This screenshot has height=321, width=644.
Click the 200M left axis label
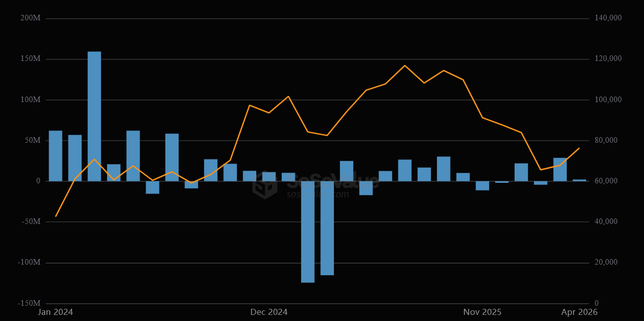tap(30, 18)
